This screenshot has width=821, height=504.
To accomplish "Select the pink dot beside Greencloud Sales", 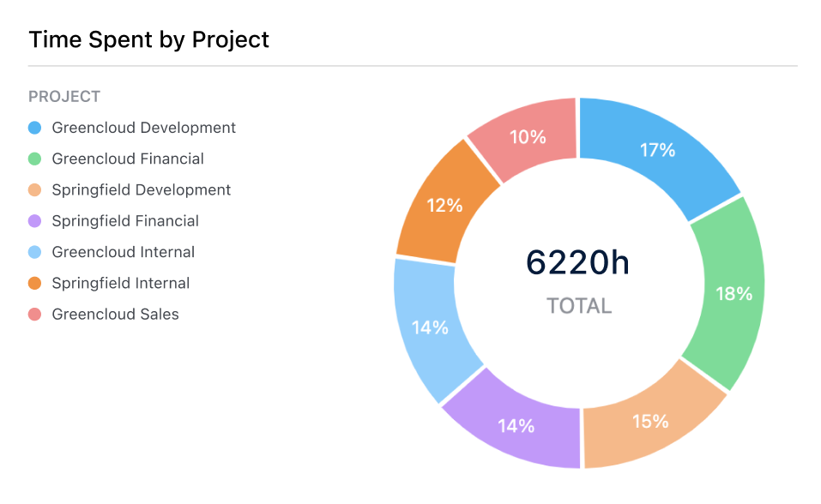I will tap(34, 315).
